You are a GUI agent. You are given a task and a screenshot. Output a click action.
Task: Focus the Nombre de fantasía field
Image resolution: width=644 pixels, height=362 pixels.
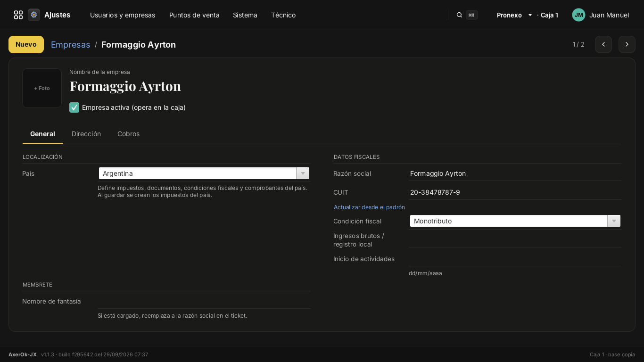click(x=204, y=301)
